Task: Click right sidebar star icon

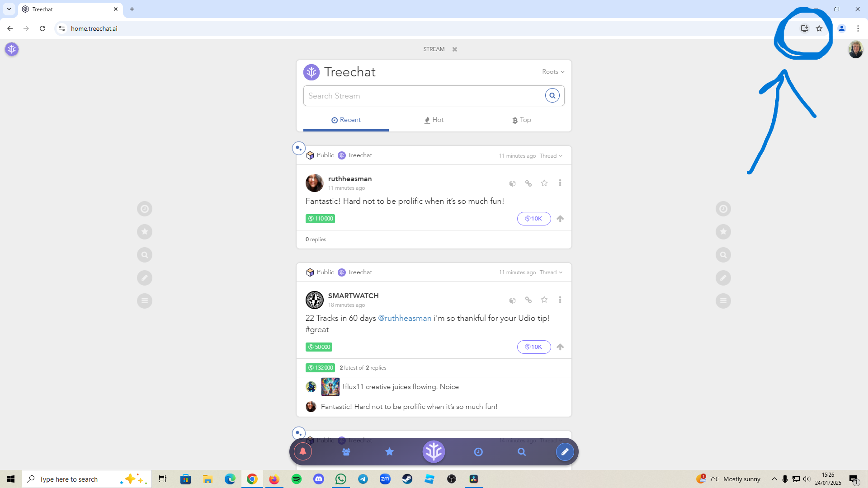Action: (x=723, y=232)
